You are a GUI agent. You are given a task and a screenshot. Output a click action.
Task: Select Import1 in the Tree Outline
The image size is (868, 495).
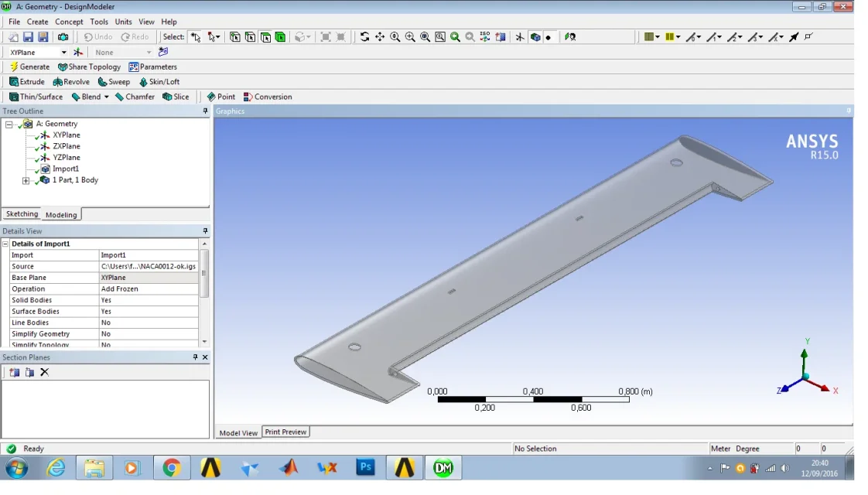pyautogui.click(x=65, y=169)
